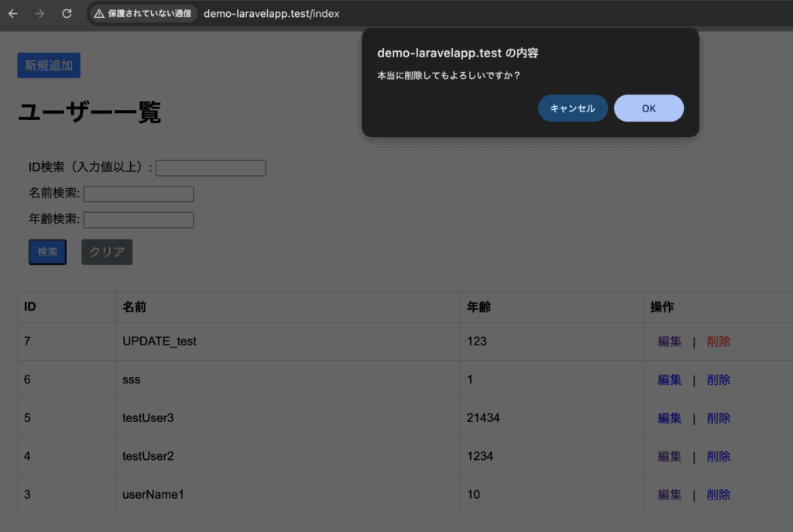
Task: Confirm deletion with OK button
Action: (648, 108)
